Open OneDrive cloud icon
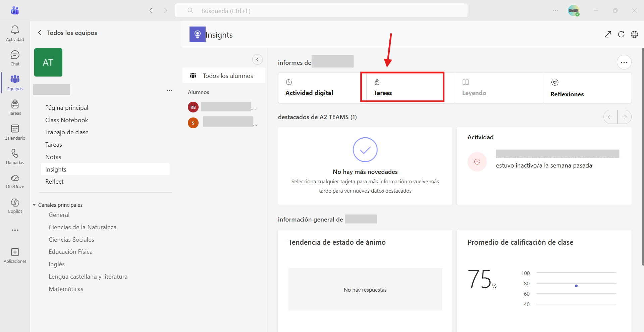Screen dimensions: 644x332 [x=15, y=181]
